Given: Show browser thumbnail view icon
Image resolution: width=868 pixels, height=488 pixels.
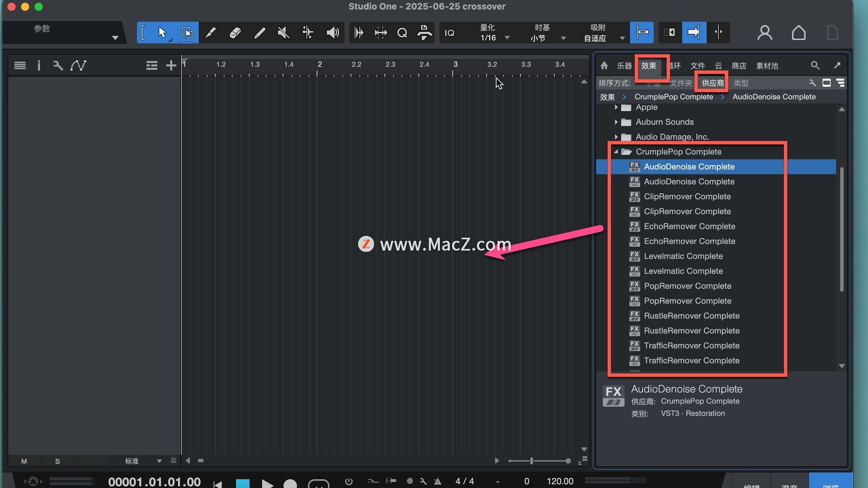Looking at the screenshot, I should pyautogui.click(x=826, y=83).
